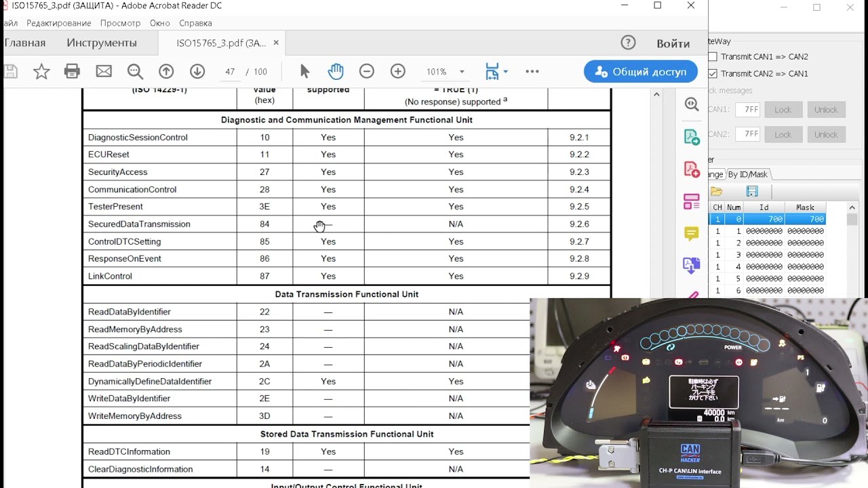Click the disabled save icon in Acrobat toolbar
Viewport: 868px width, 488px height.
pos(10,71)
